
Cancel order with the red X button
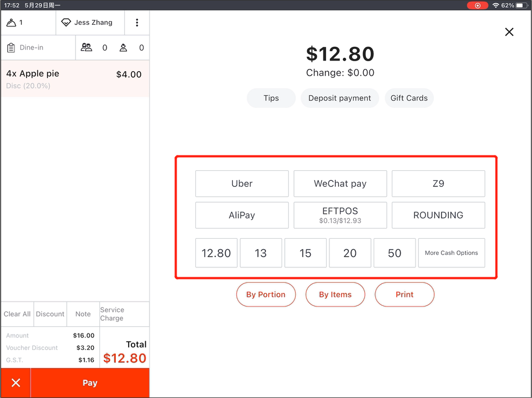pyautogui.click(x=15, y=383)
